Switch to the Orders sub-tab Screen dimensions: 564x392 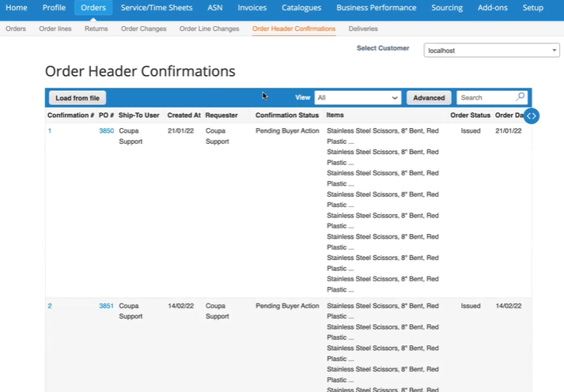click(x=16, y=28)
